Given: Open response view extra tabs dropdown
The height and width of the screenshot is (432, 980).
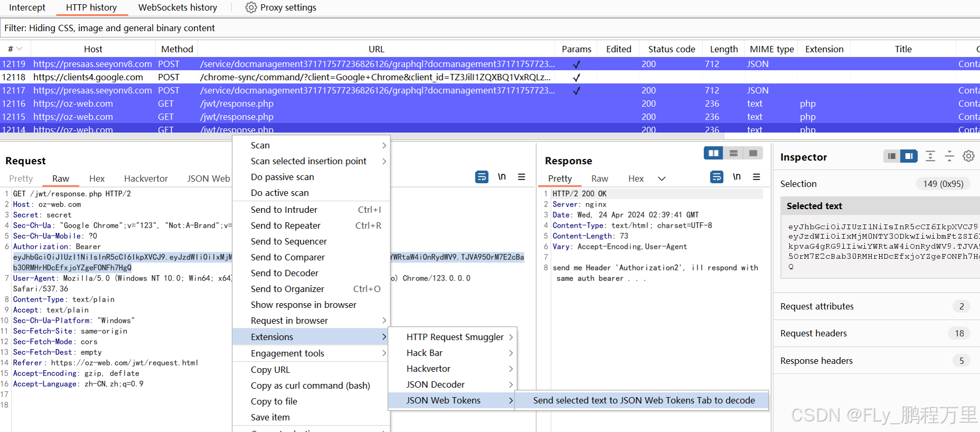Looking at the screenshot, I should point(661,179).
